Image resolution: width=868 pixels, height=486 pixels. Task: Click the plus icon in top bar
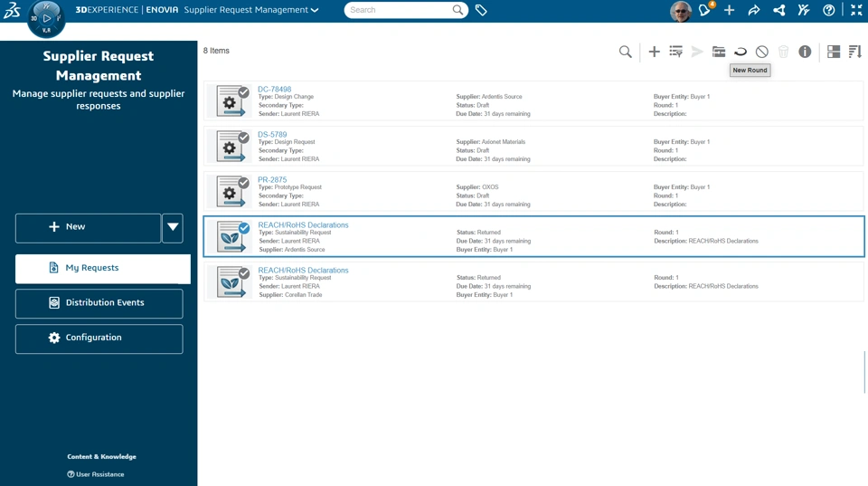pos(729,10)
